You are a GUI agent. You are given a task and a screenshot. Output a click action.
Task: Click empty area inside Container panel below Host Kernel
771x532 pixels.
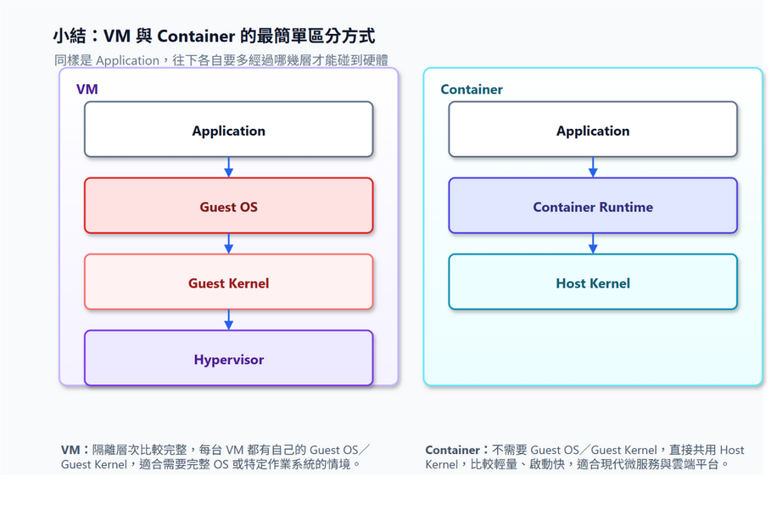593,347
